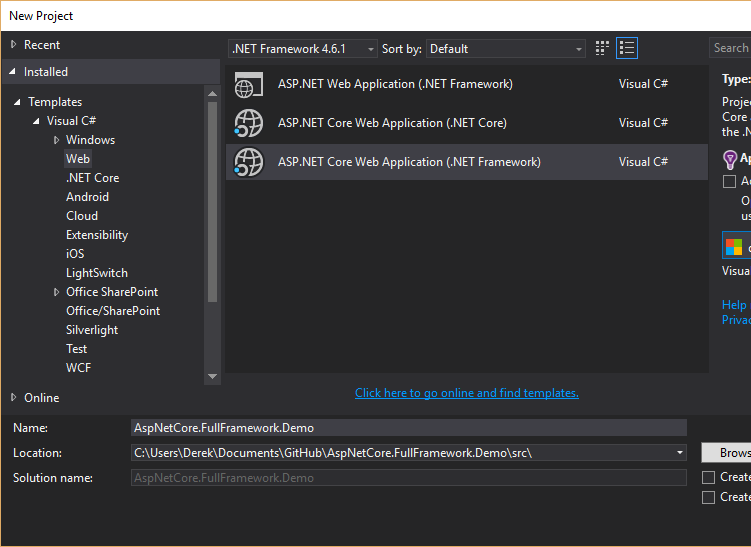The width and height of the screenshot is (751, 547).
Task: Click the tree scrollbar up arrow
Action: pos(213,93)
